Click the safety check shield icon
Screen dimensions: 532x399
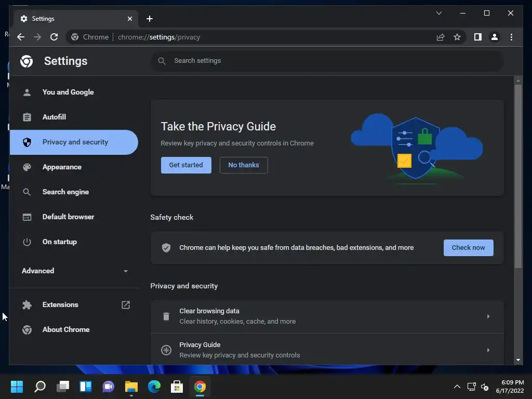(x=166, y=248)
